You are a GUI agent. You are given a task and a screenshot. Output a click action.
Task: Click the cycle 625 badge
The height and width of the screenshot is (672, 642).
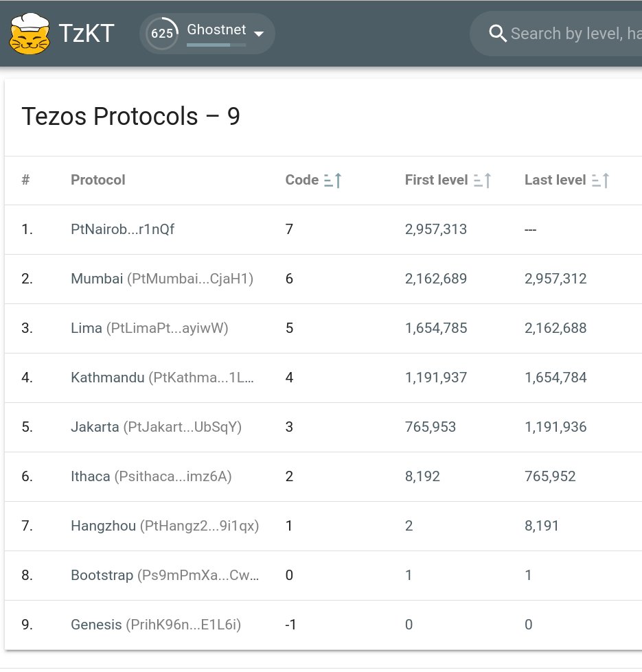coord(162,32)
